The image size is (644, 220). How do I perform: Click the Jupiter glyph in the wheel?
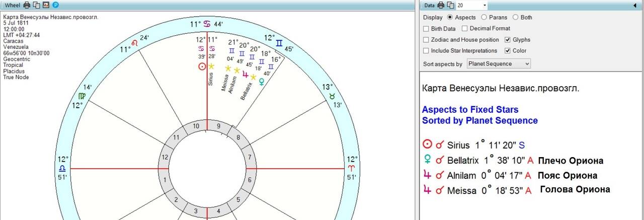pyautogui.click(x=245, y=75)
